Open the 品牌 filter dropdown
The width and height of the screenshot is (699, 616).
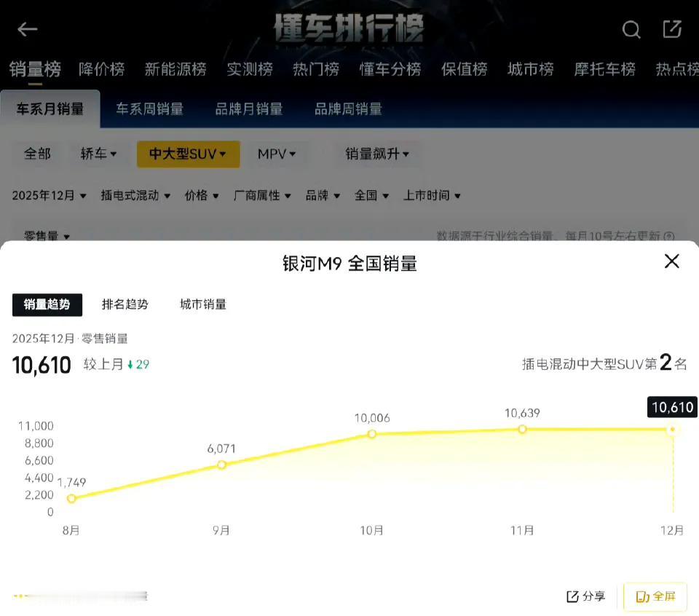323,195
